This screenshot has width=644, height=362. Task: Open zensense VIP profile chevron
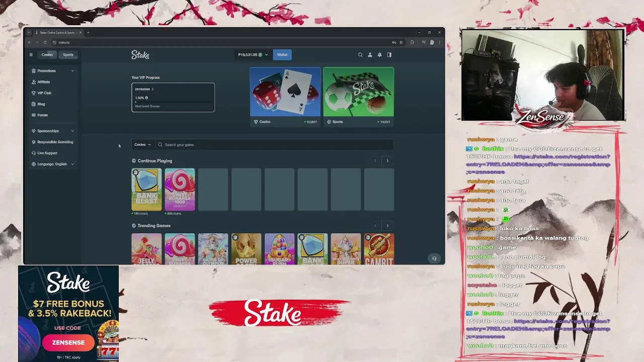pos(152,89)
